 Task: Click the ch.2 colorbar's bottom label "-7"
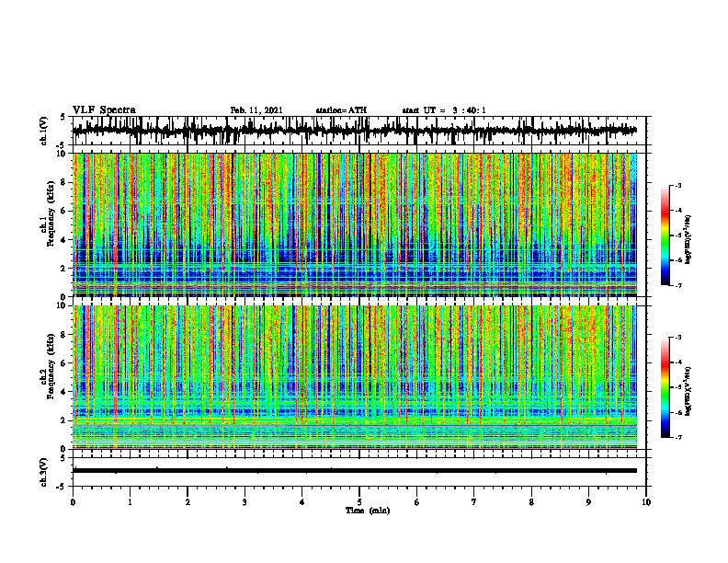677,438
